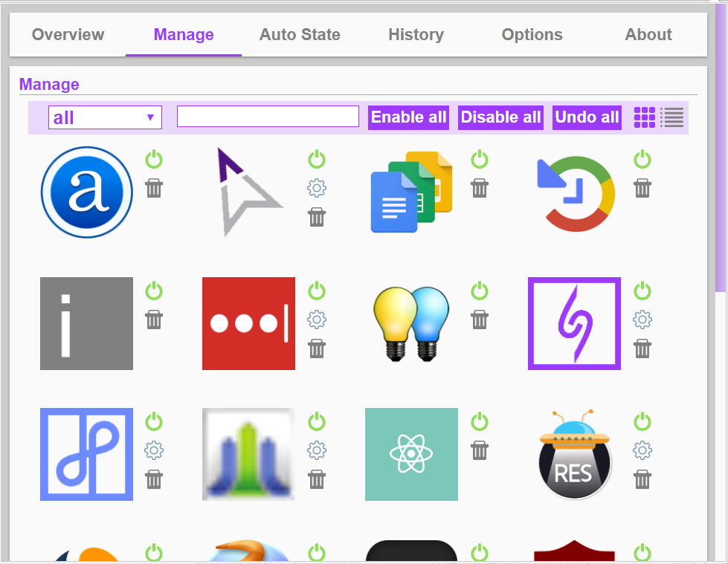Toggle power for the gray 'i' extension

(x=154, y=291)
